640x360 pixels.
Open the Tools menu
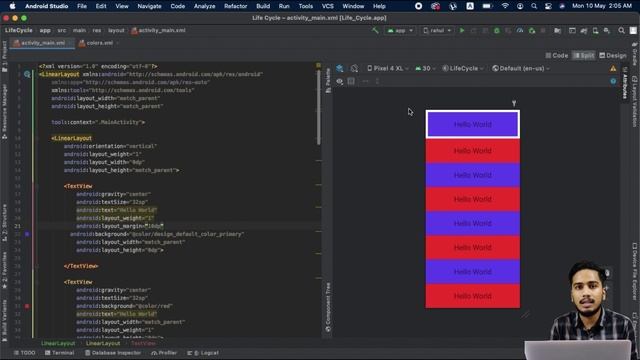point(306,6)
